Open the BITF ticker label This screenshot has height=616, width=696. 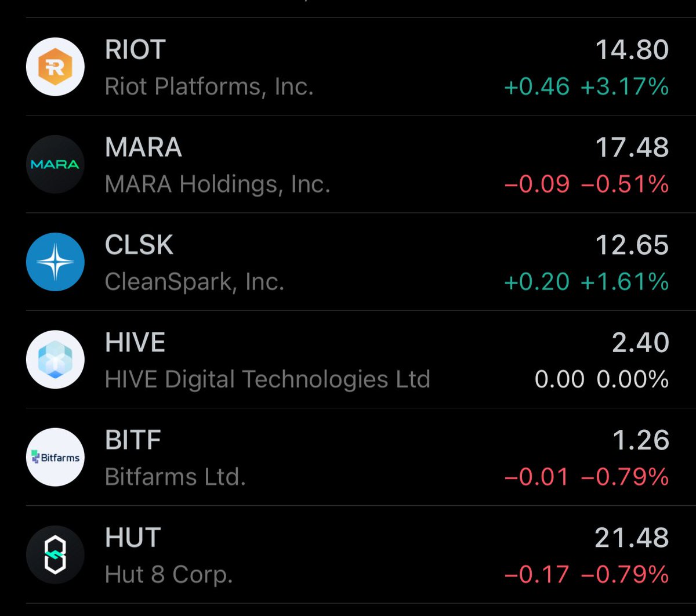133,440
